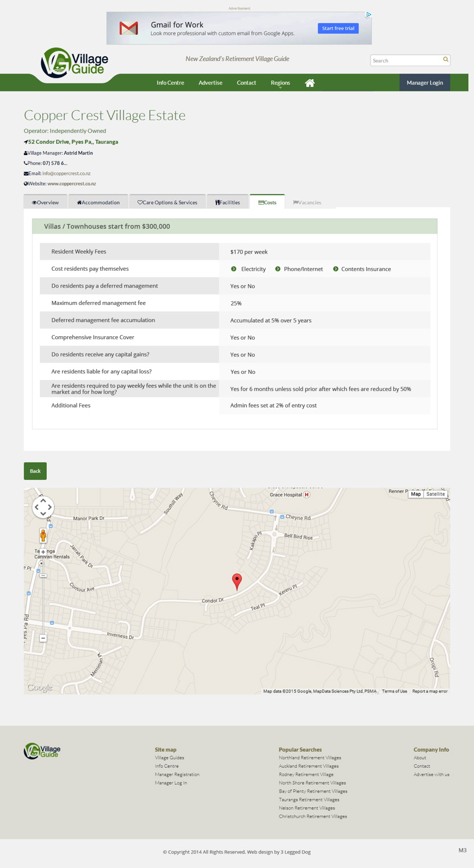Click the pan-up arrow on the map control
This screenshot has height=868, width=474.
coord(43,500)
